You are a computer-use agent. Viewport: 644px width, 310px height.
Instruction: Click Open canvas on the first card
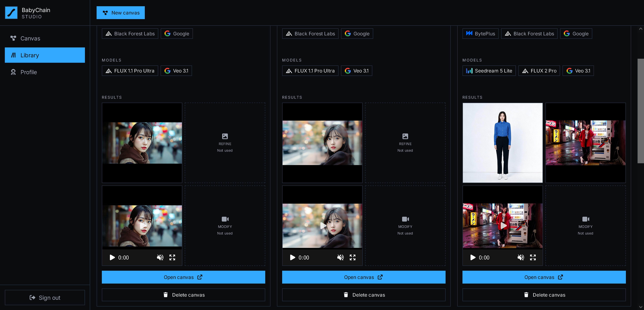[x=183, y=277]
